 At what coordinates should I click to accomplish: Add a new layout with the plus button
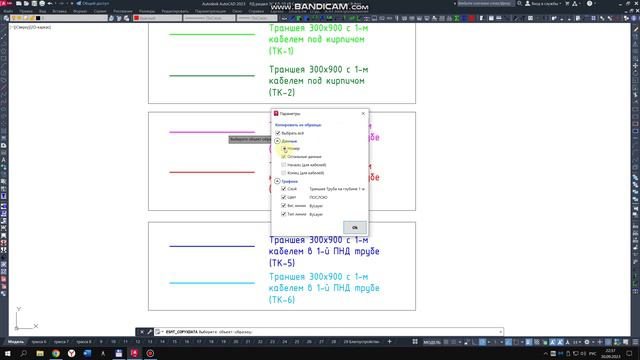389,342
